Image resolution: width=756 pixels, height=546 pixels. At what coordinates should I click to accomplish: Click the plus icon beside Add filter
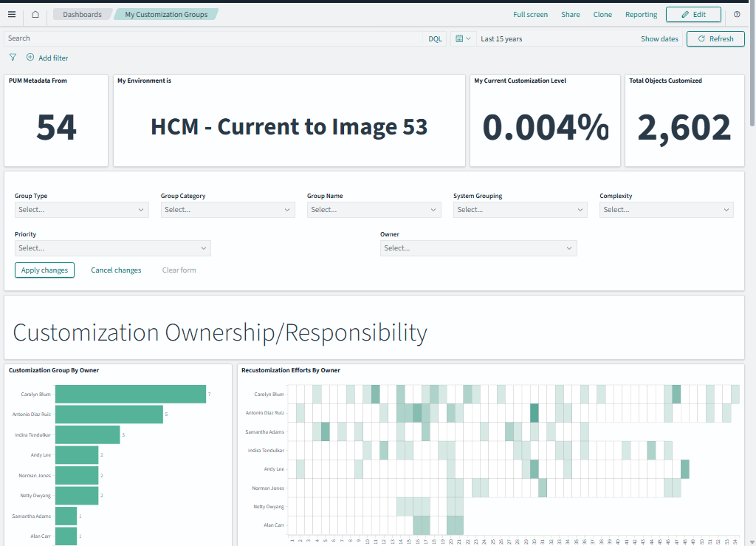[30, 58]
